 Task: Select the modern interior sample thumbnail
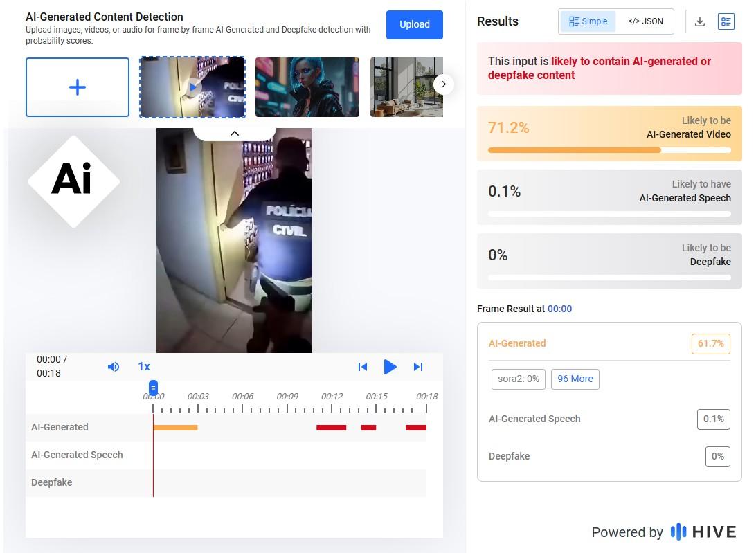[x=405, y=87]
